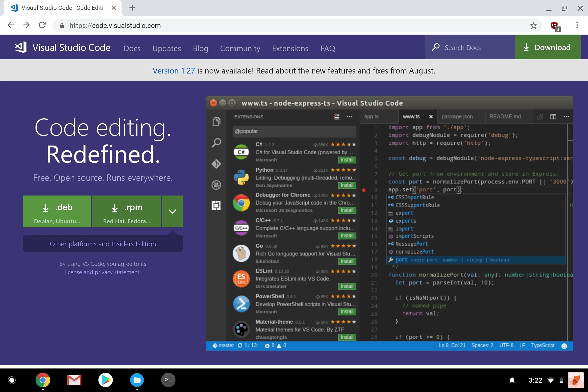The width and height of the screenshot is (588, 392).
Task: Expand the download options dropdown arrow
Action: (172, 211)
